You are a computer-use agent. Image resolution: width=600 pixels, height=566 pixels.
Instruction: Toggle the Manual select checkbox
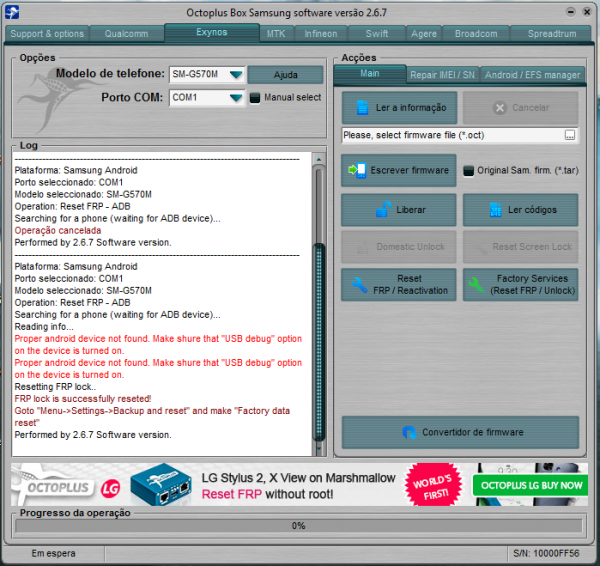point(254,98)
